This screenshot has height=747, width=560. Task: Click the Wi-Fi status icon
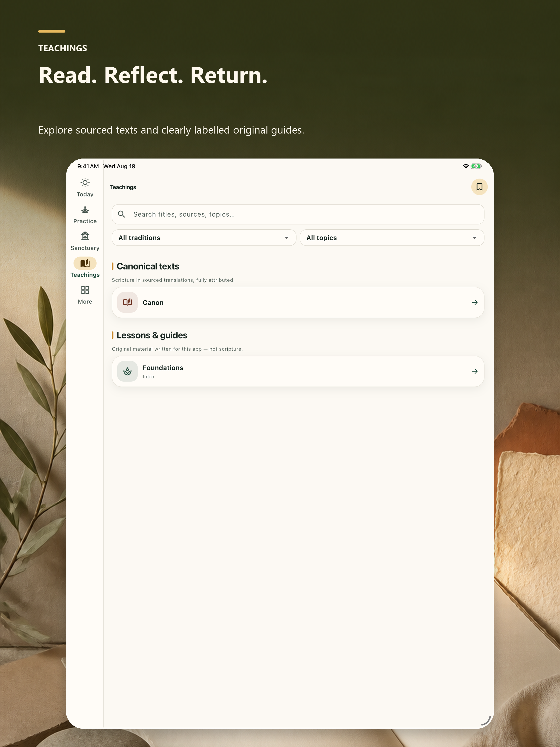click(466, 166)
